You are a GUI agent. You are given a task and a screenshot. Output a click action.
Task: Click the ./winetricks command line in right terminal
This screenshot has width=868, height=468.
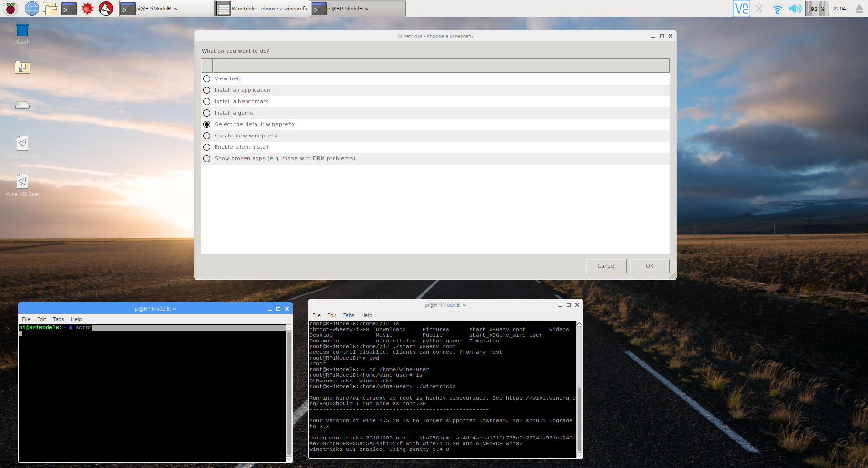click(x=383, y=386)
